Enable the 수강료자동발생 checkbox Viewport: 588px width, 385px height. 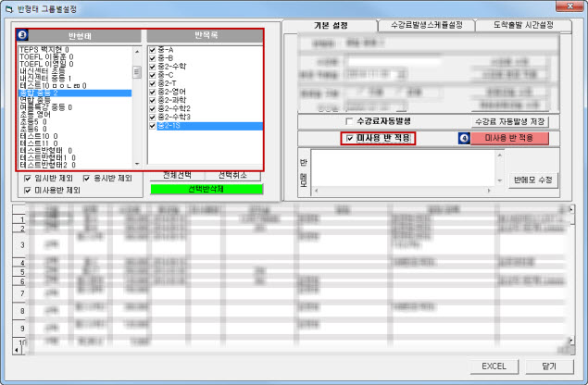[x=349, y=121]
